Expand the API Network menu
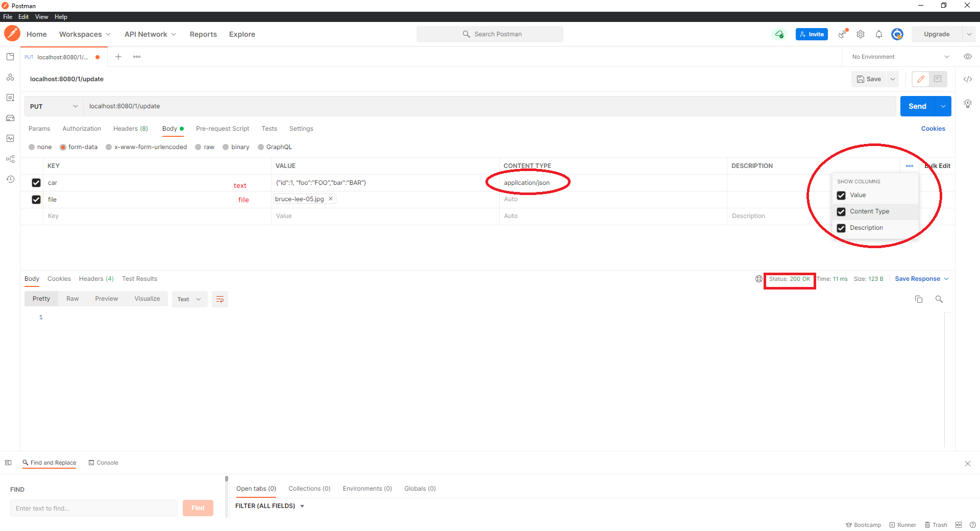 (150, 34)
